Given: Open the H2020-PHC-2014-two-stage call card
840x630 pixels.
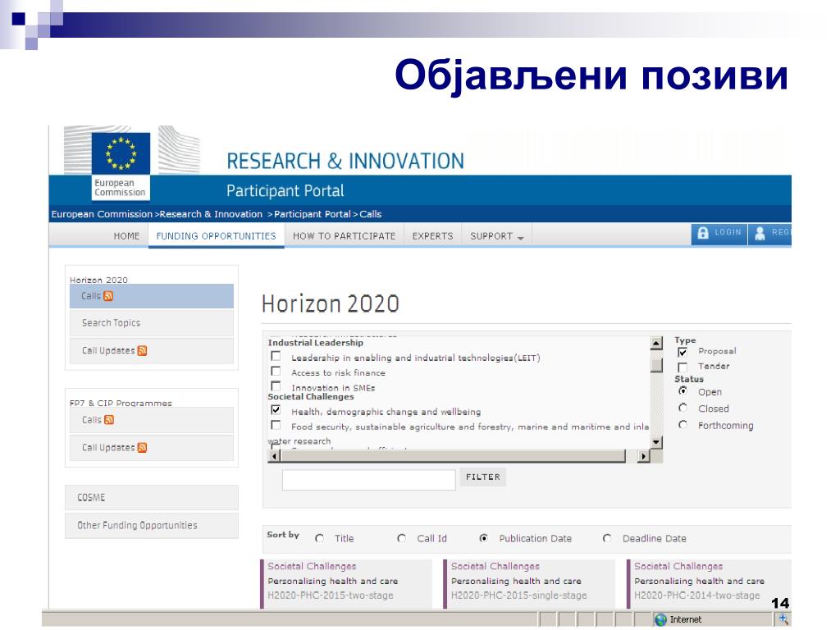Looking at the screenshot, I should [709, 584].
